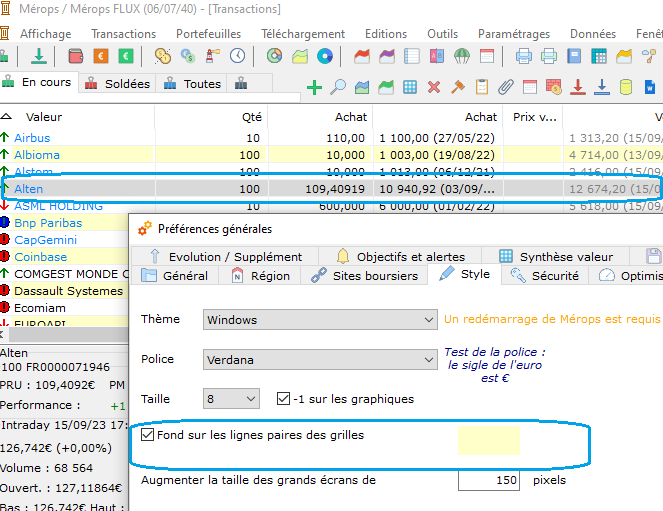
Task: Open the Airbus value link
Action: pos(32,138)
